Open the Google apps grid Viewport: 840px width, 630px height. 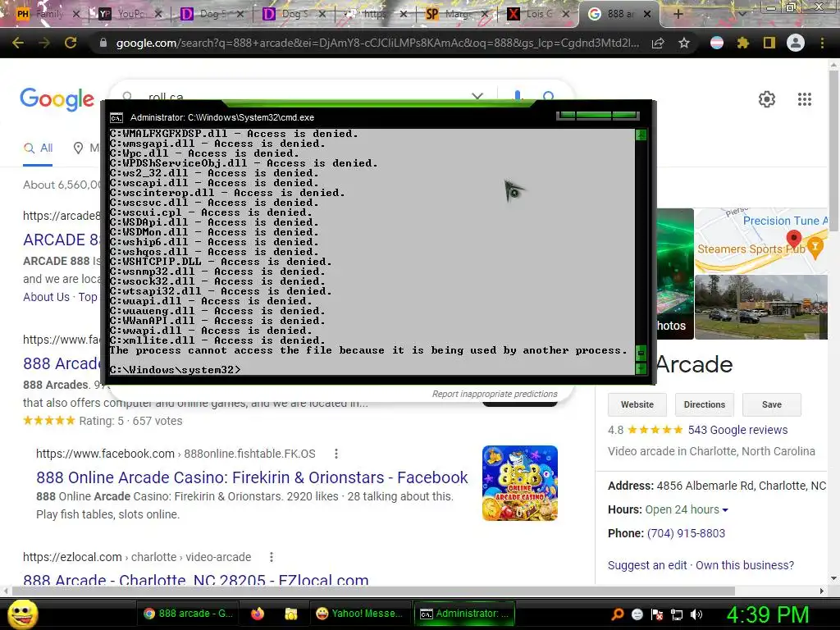[x=805, y=99]
